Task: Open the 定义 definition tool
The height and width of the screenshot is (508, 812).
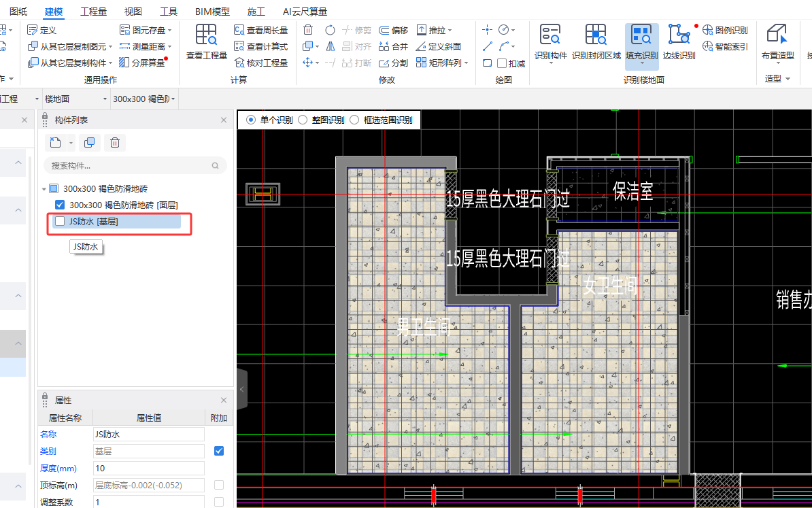Action: (41, 30)
